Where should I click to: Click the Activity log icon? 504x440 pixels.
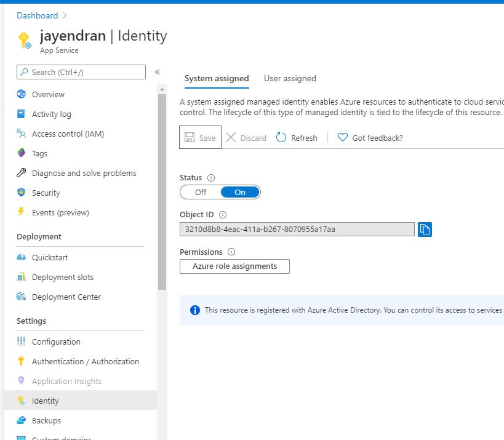tap(21, 114)
